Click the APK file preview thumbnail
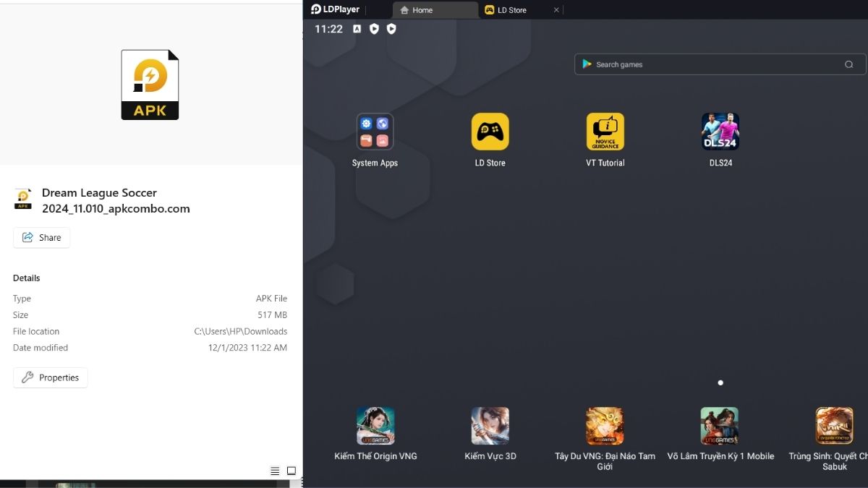Viewport: 868px width, 488px height. point(150,85)
